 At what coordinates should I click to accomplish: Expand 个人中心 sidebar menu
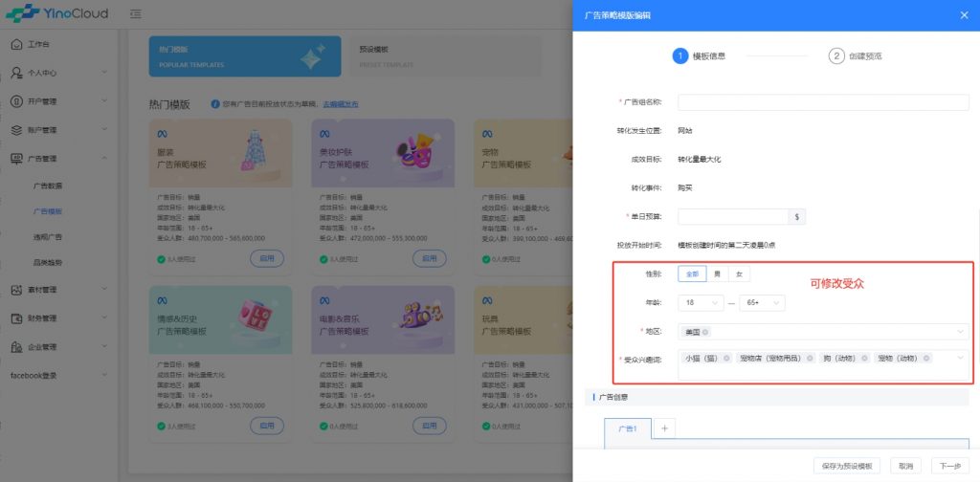coord(104,73)
